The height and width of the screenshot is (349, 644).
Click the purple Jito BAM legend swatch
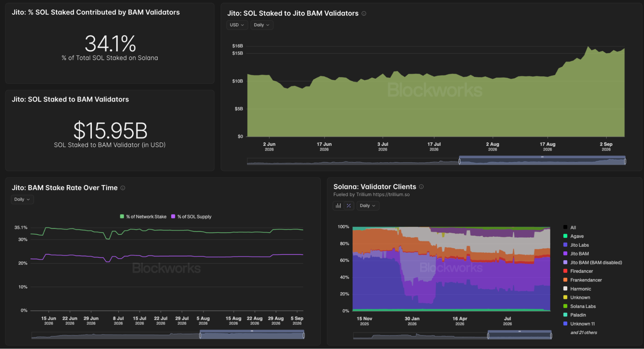click(565, 254)
